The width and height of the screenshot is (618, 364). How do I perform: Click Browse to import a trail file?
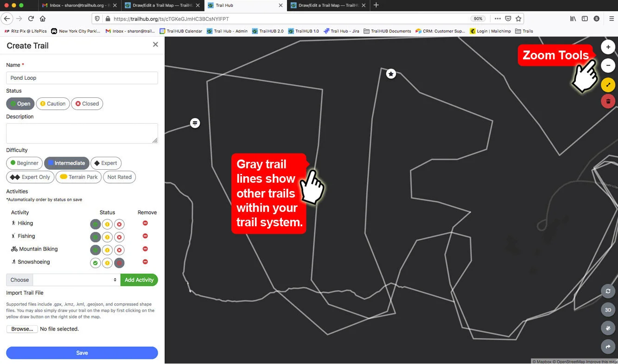tap(22, 329)
